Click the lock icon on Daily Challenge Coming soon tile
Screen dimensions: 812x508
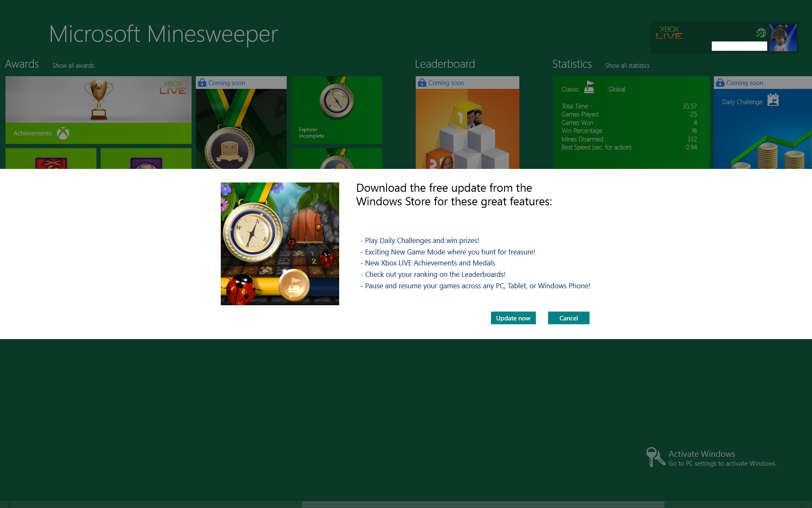[720, 83]
